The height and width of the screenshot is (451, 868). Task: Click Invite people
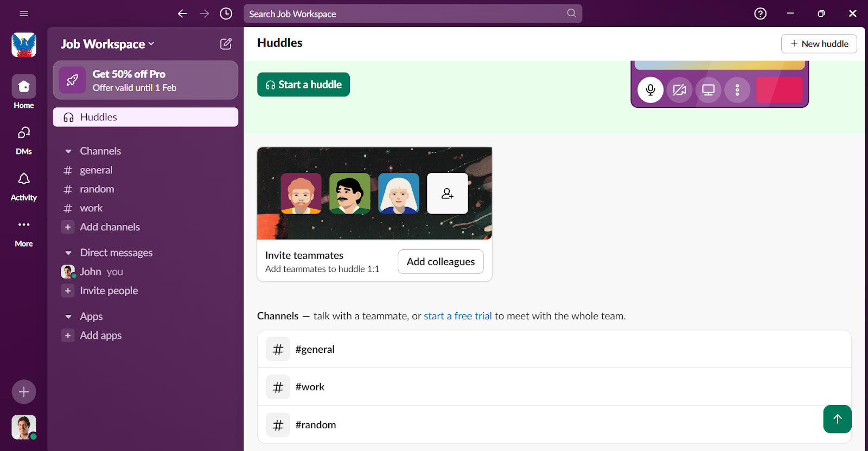109,291
